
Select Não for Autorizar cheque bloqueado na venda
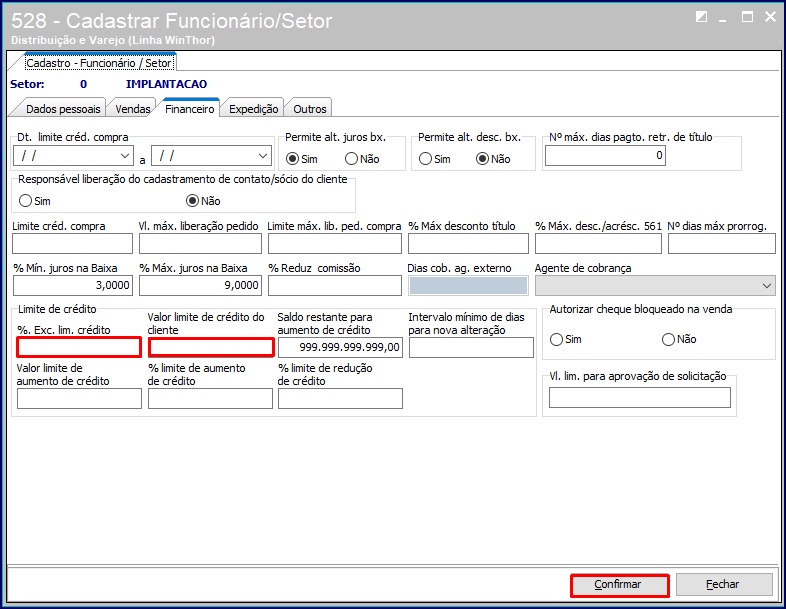point(668,339)
